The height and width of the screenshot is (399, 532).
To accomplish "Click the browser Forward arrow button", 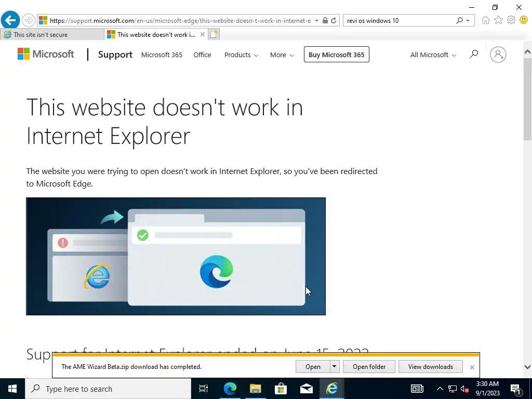I will click(29, 20).
